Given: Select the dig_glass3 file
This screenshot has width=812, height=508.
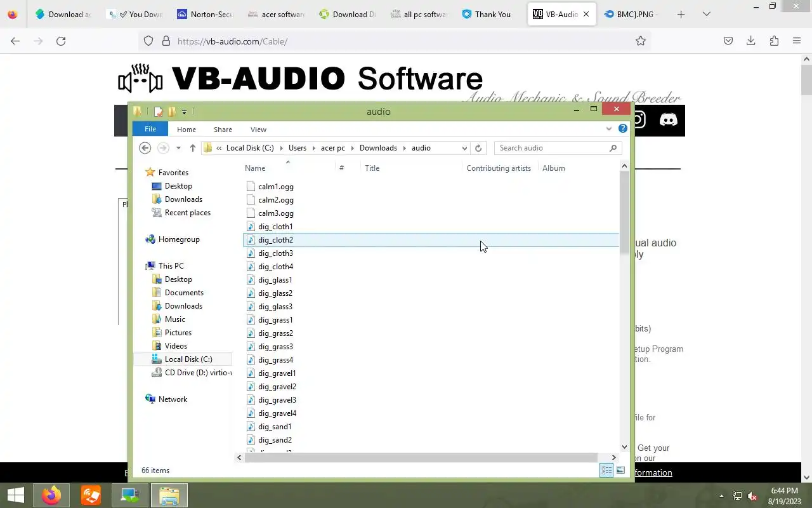Looking at the screenshot, I should point(275,307).
